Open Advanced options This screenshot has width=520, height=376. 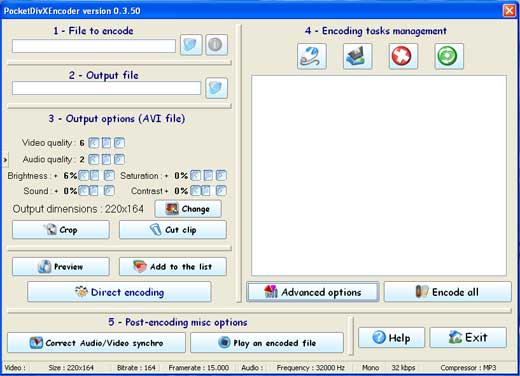point(313,292)
